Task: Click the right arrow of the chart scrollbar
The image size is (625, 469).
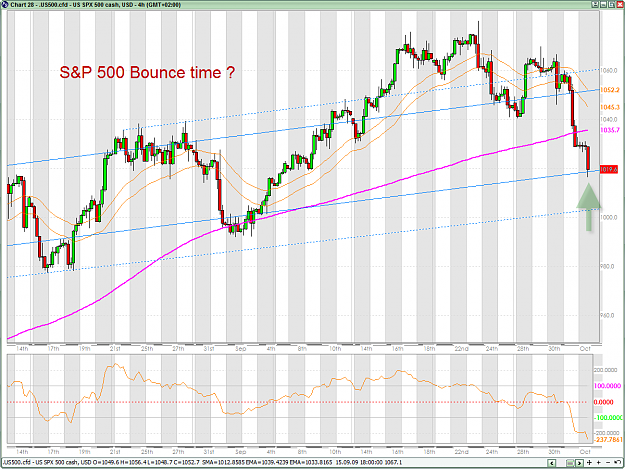Action: coord(580,463)
